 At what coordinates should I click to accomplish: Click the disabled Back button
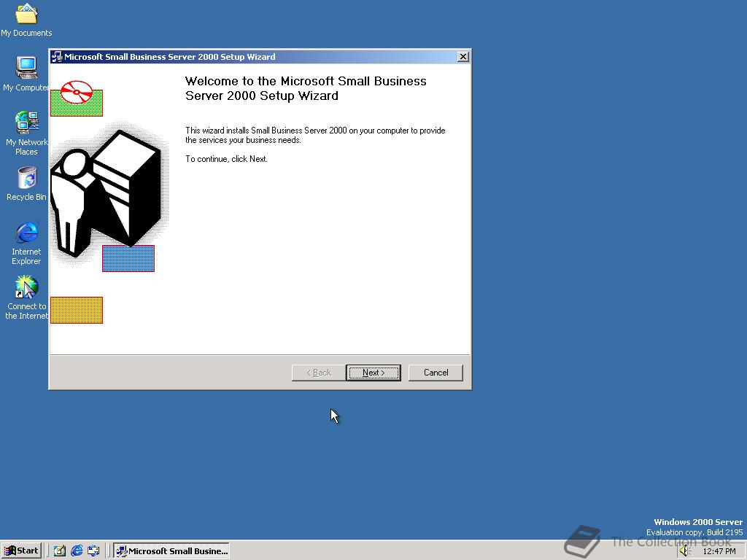(x=319, y=373)
